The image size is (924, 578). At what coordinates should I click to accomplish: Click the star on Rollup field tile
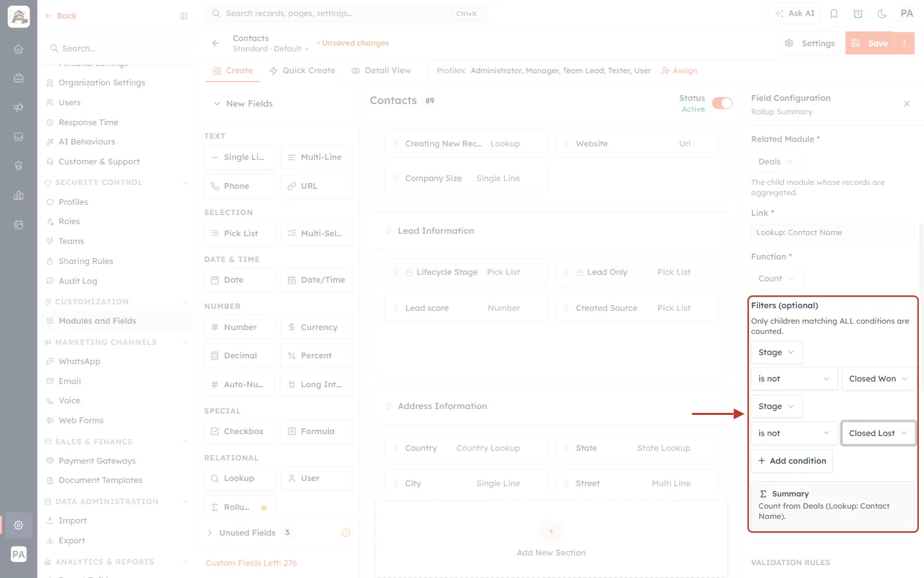[x=264, y=507]
